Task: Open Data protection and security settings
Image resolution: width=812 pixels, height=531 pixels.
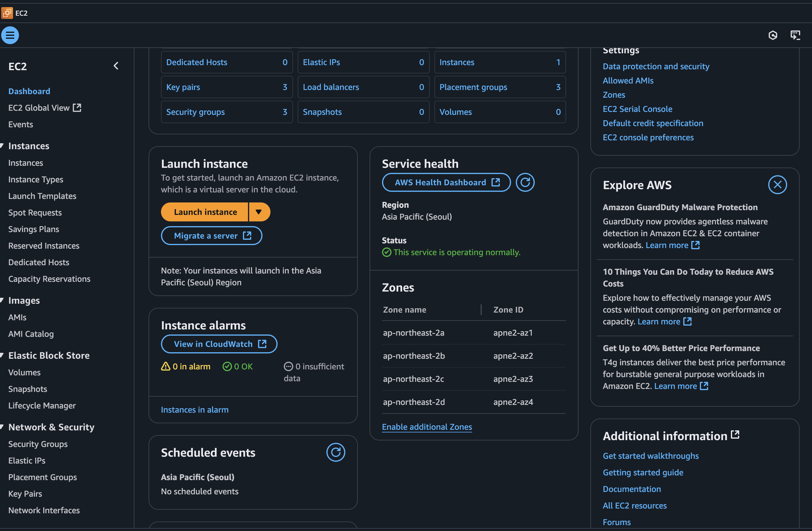Action: pos(656,66)
